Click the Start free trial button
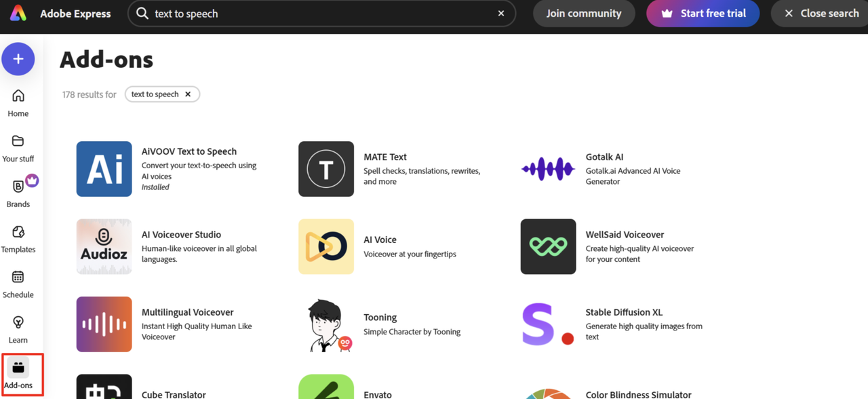Image resolution: width=868 pixels, height=399 pixels. pyautogui.click(x=703, y=14)
